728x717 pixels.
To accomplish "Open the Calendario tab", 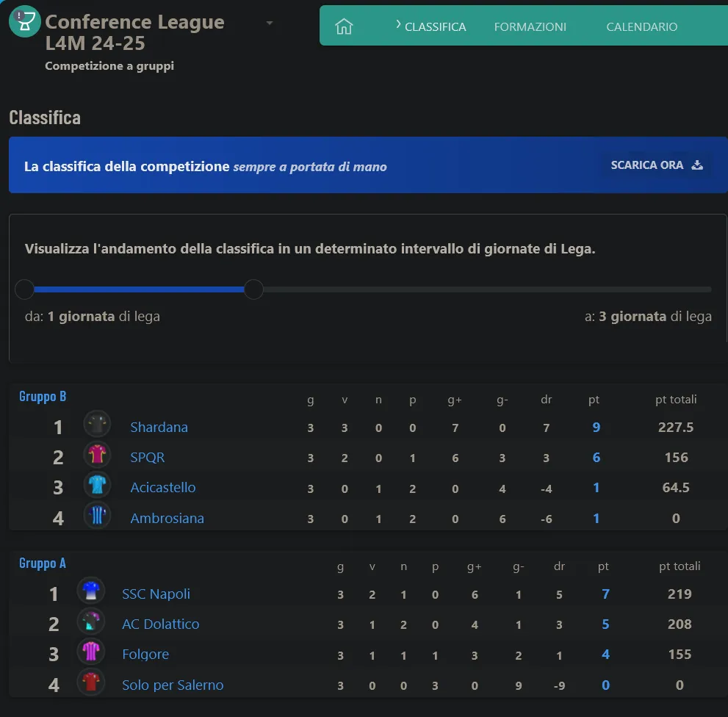I will coord(641,26).
